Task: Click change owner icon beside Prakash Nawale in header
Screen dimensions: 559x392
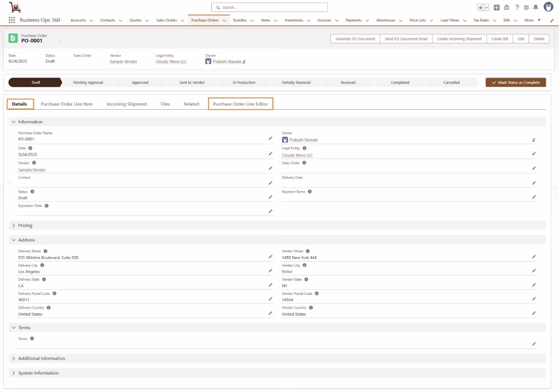Action: pos(245,62)
